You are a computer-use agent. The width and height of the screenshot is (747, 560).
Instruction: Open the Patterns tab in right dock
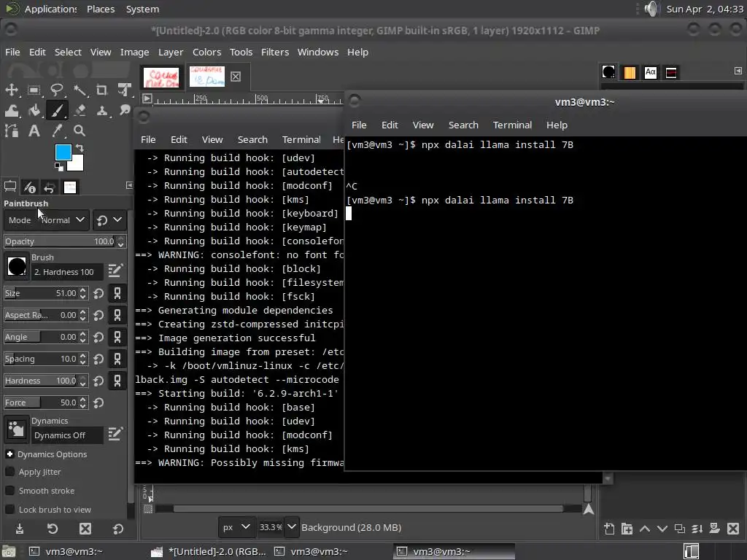coord(630,72)
